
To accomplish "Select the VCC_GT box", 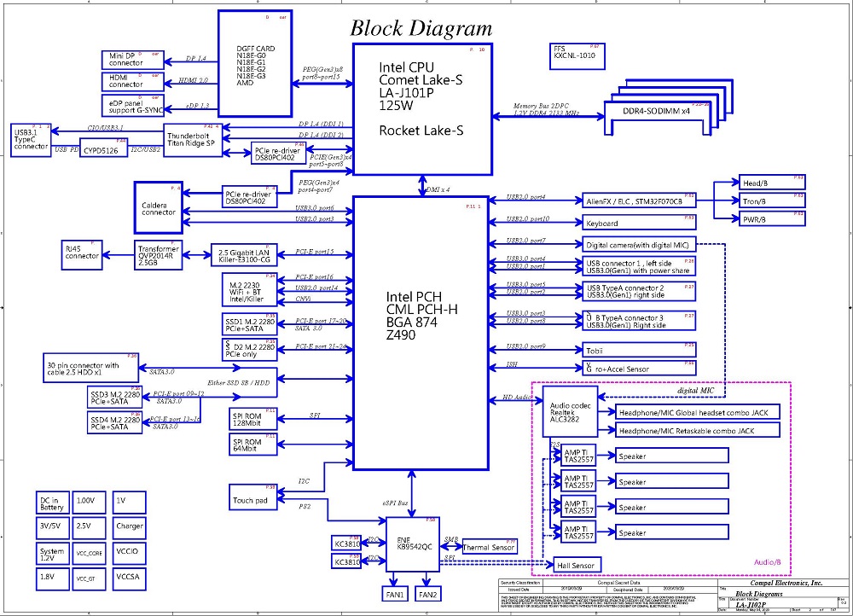I will click(x=89, y=579).
